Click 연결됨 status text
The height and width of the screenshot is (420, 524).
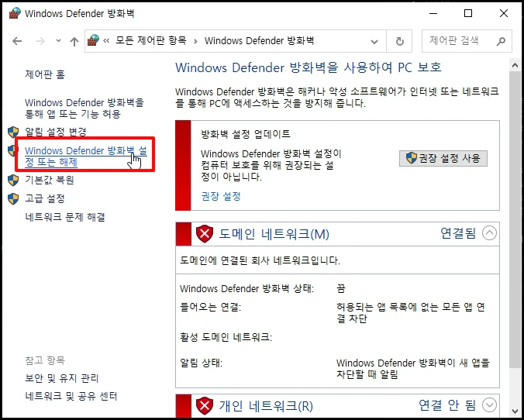pos(458,233)
